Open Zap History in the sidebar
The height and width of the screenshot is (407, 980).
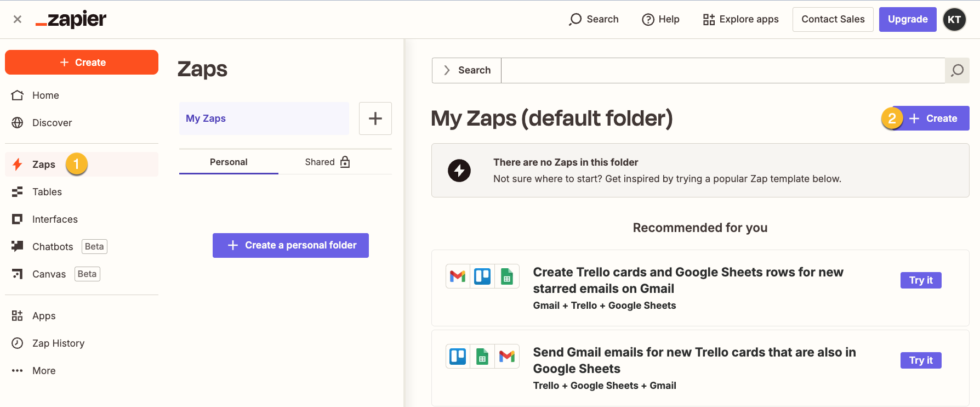[x=82, y=343]
